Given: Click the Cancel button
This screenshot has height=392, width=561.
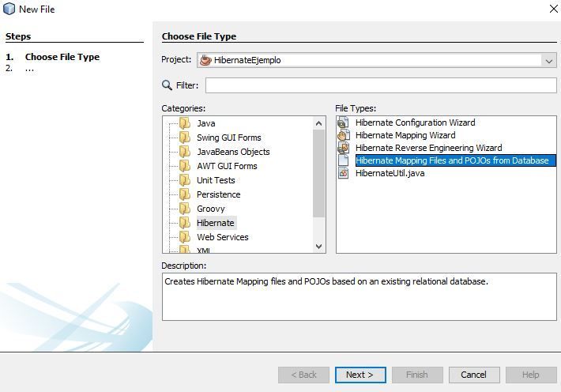Looking at the screenshot, I should (474, 375).
